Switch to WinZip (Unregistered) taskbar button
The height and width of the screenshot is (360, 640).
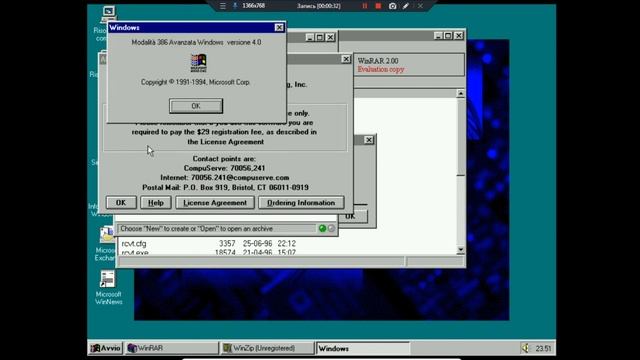267,348
